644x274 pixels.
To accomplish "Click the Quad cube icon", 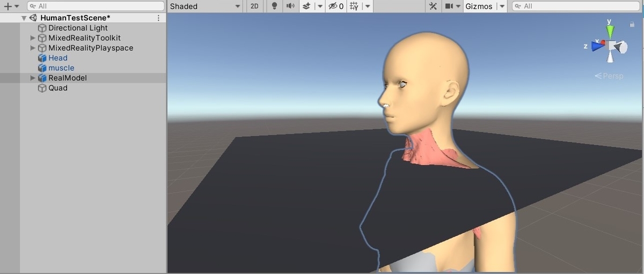I will [42, 88].
